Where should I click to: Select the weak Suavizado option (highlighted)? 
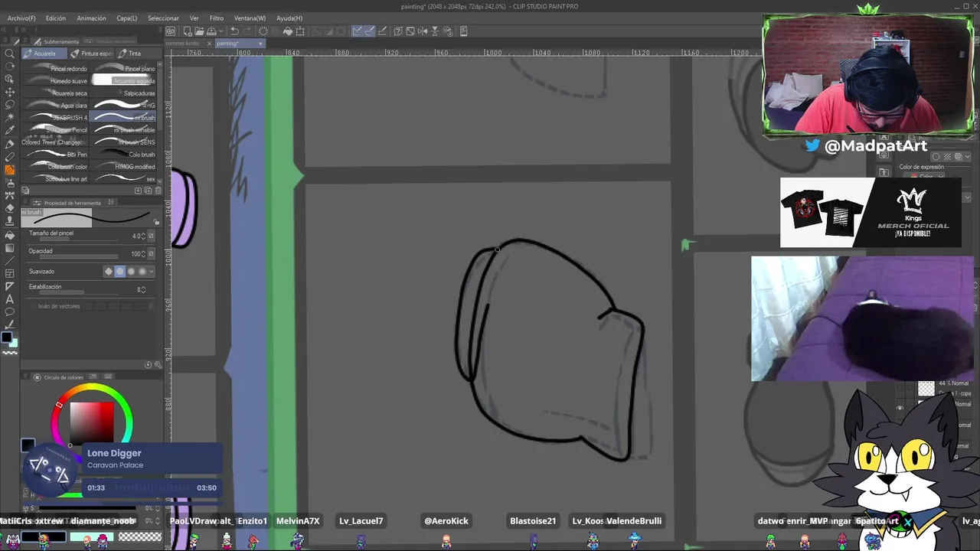tap(119, 272)
